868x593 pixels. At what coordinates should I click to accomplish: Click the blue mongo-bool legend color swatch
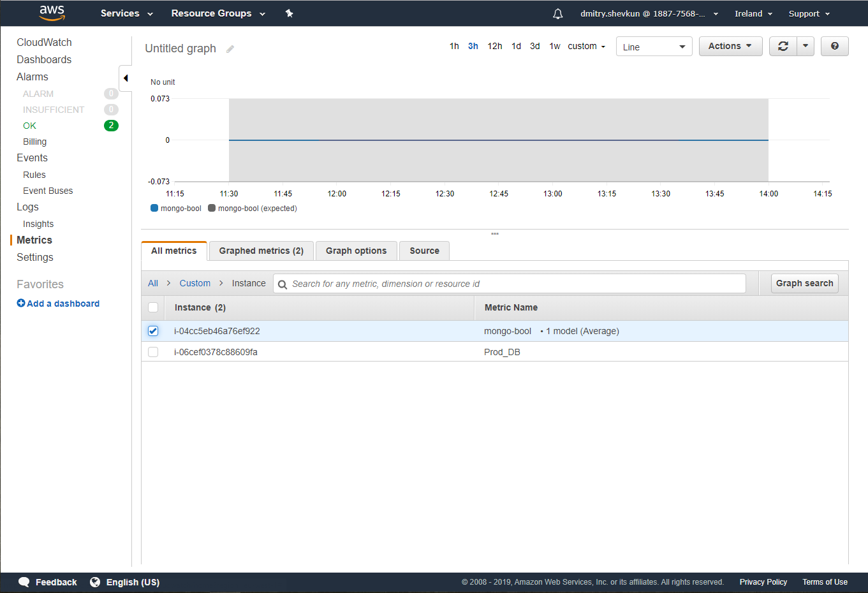[x=154, y=208]
